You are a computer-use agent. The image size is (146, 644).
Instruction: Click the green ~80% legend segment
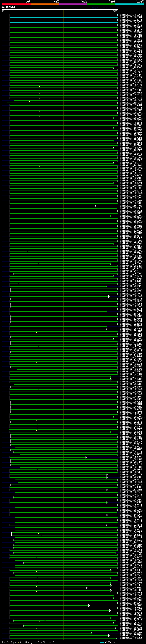point(101,4)
